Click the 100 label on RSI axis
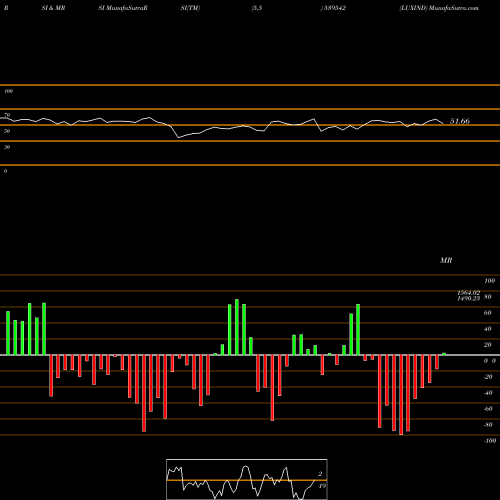This screenshot has width=500, height=500. click(8, 91)
